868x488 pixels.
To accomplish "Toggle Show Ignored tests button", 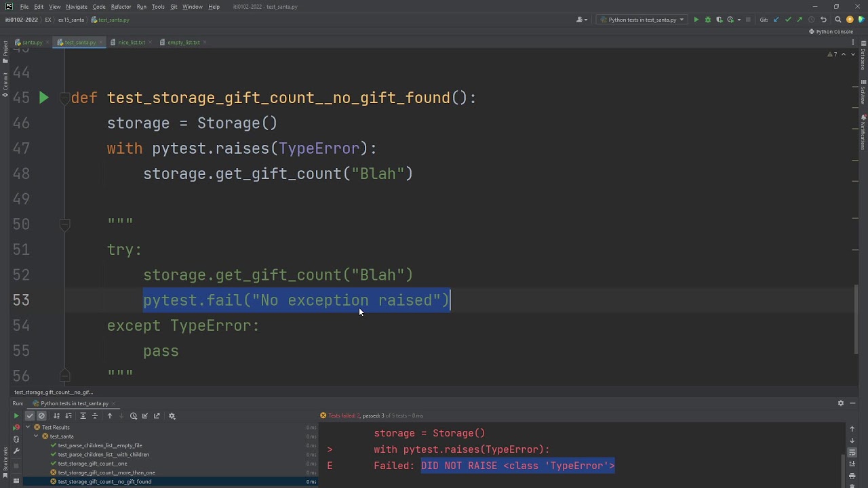I will 41,415.
